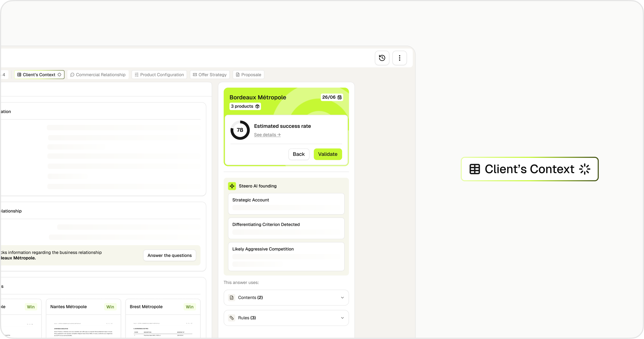
Task: Click the 26/06 deadline calendar badge
Action: (x=332, y=97)
